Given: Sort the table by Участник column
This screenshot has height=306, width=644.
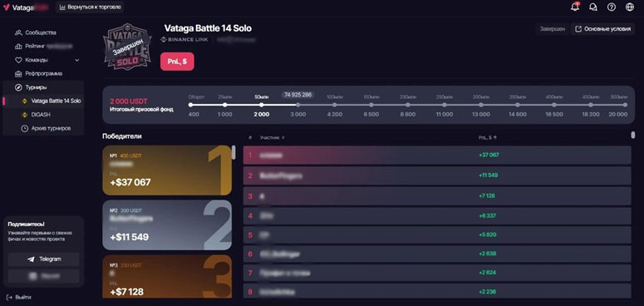Looking at the screenshot, I should [273, 137].
